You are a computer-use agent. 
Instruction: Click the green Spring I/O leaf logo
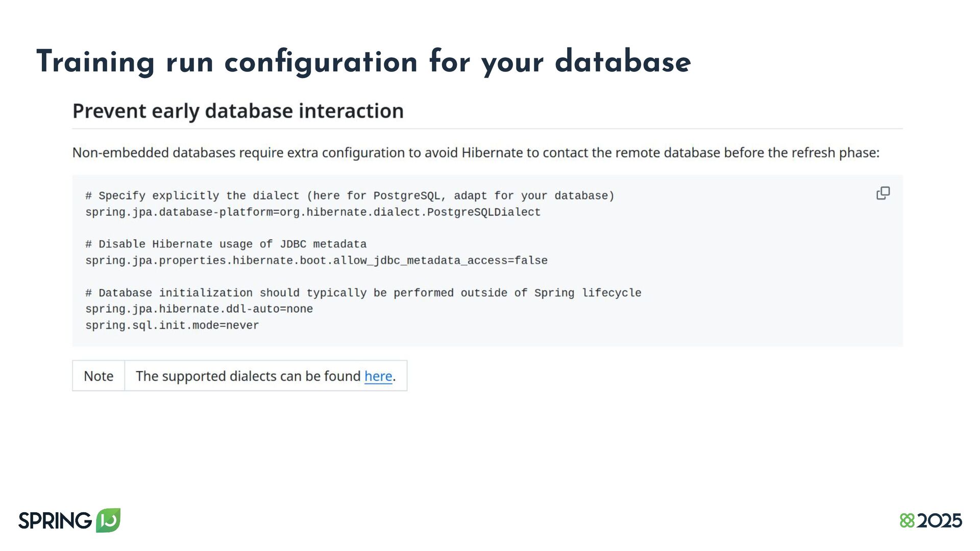click(x=108, y=520)
